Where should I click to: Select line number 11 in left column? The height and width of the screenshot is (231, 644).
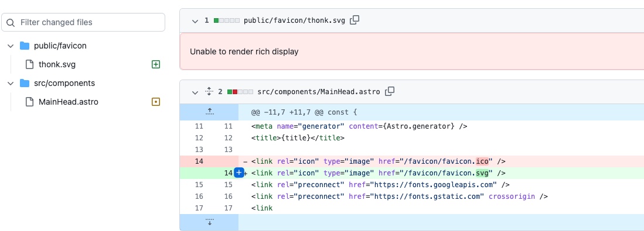pos(199,126)
